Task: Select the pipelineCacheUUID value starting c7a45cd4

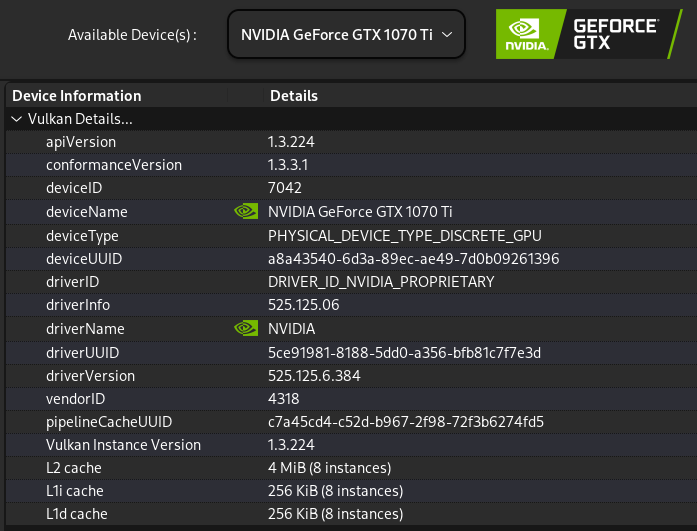Action: coord(406,422)
